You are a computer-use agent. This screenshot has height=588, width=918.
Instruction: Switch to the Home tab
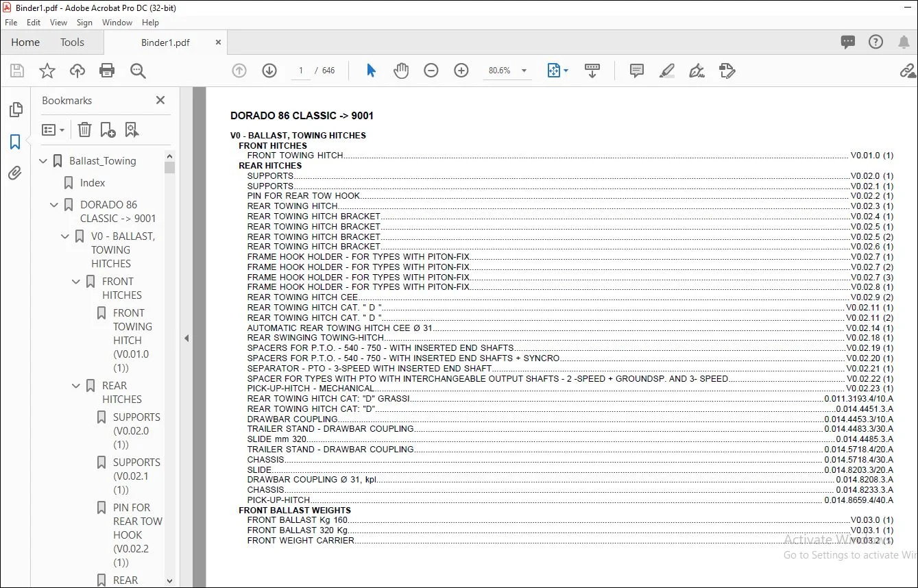pyautogui.click(x=25, y=42)
